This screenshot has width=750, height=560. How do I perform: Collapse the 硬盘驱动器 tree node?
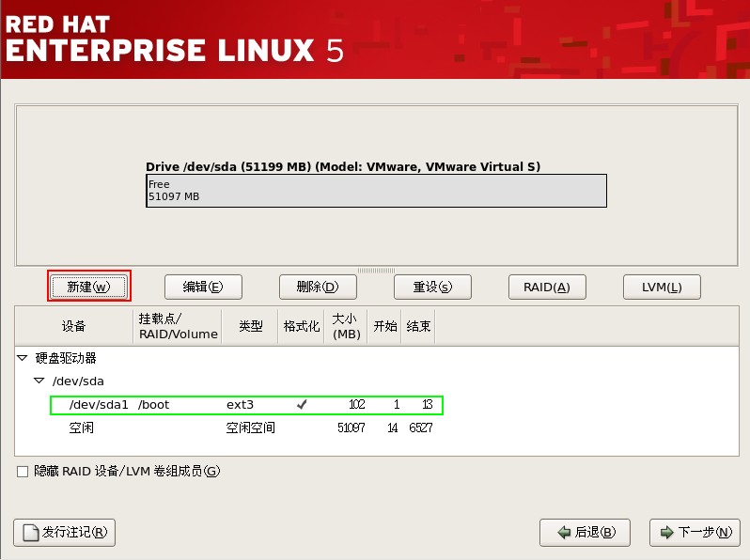point(22,358)
